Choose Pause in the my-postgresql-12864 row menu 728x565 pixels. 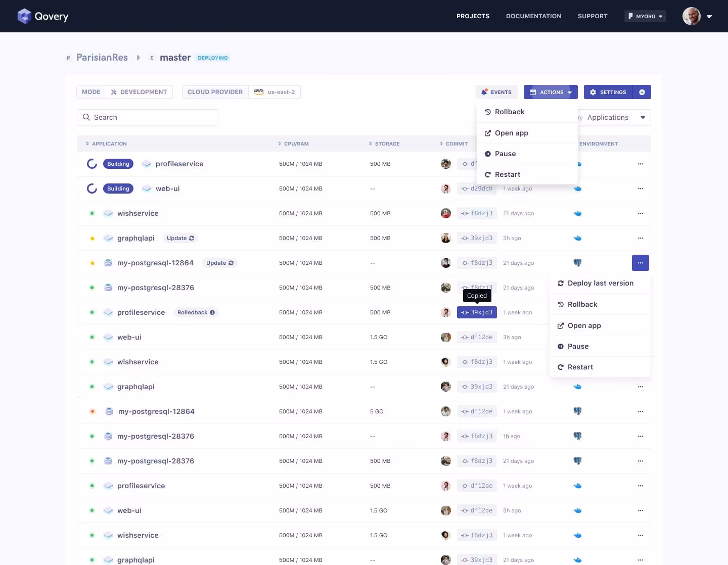[600, 346]
